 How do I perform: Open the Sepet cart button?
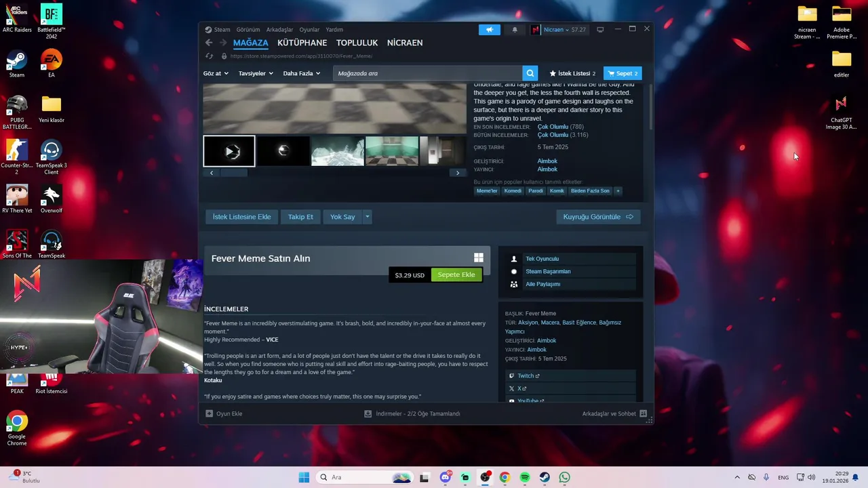(x=623, y=73)
